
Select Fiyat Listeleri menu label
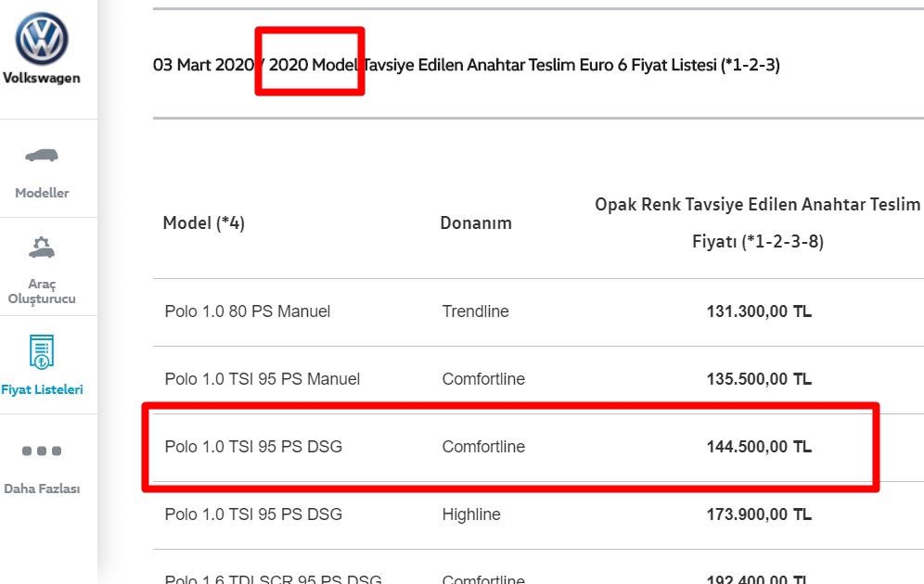tap(42, 389)
